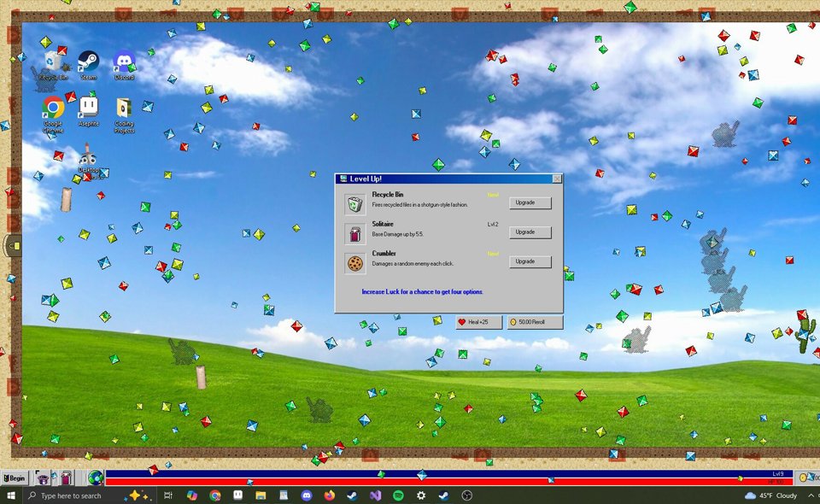Viewport: 820px width, 504px height.
Task: Close the Level Up! dialog
Action: point(557,179)
